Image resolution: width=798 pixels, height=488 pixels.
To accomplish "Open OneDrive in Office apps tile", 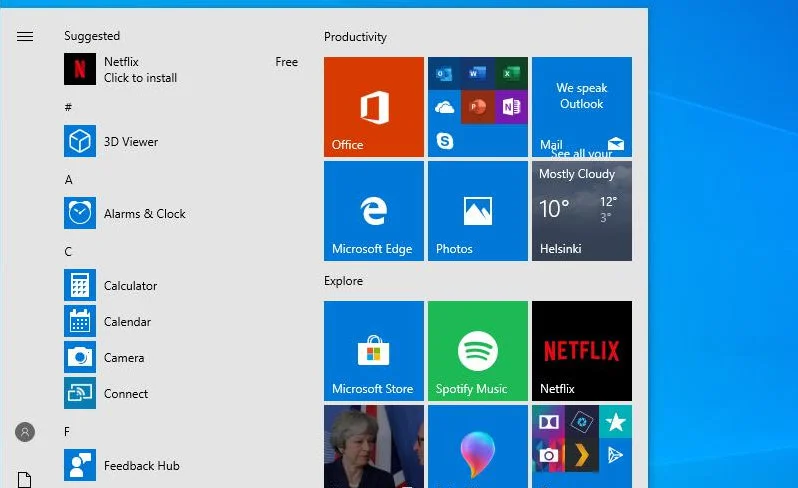I will (x=444, y=107).
